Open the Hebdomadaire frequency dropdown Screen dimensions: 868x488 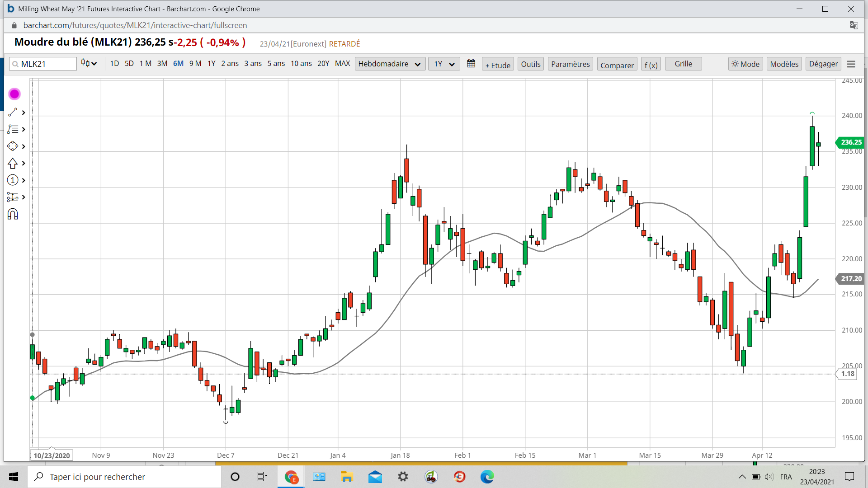390,64
